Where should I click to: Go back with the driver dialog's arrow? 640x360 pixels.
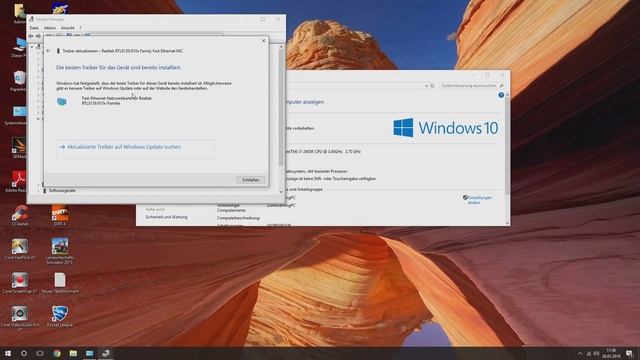(x=49, y=51)
